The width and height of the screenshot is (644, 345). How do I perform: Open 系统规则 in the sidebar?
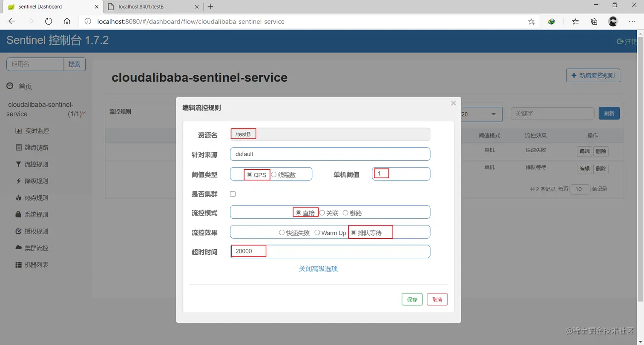click(x=37, y=214)
